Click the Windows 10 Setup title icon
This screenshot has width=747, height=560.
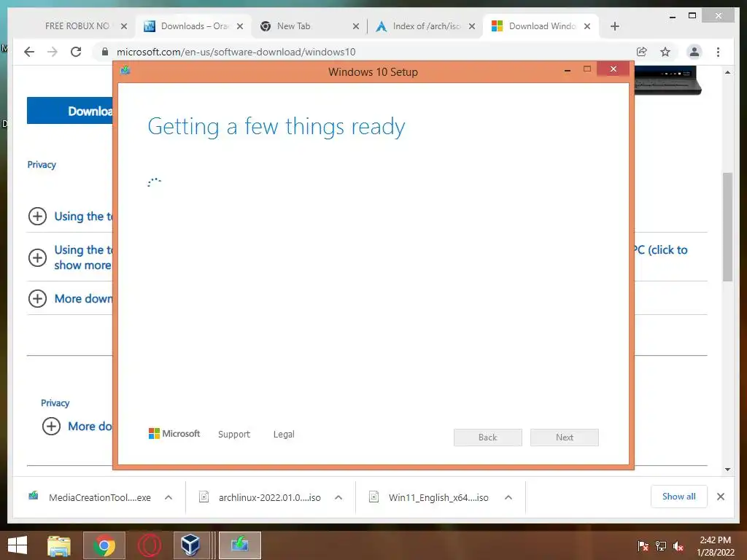125,71
